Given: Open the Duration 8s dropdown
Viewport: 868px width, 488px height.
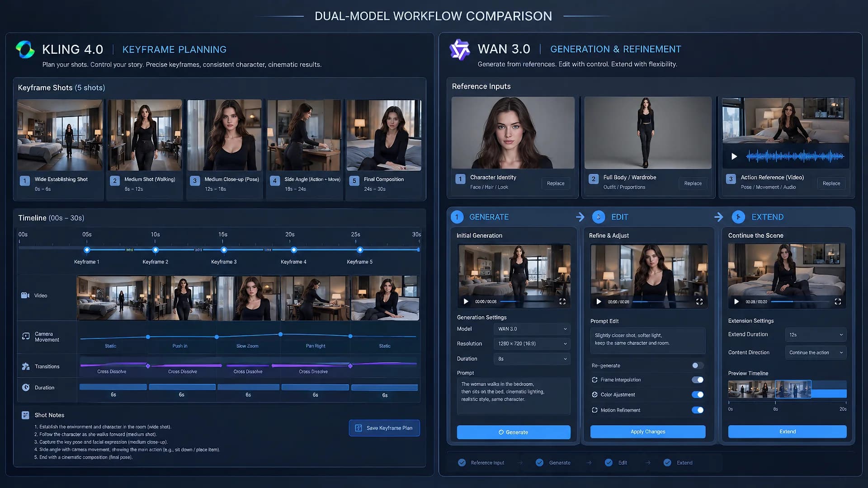Looking at the screenshot, I should tap(532, 359).
